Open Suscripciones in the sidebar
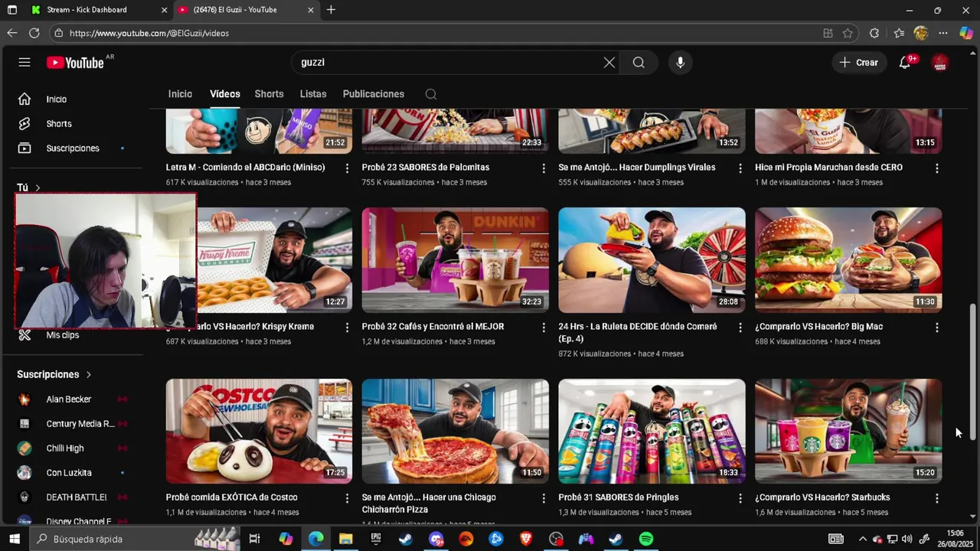980x551 pixels. point(73,148)
